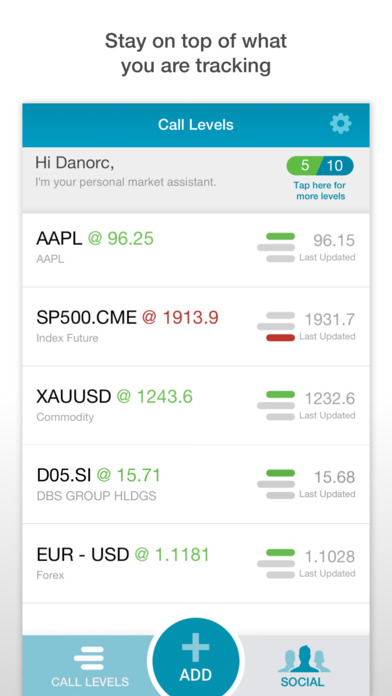
Task: Click the Call Levels header title
Action: coord(196,125)
